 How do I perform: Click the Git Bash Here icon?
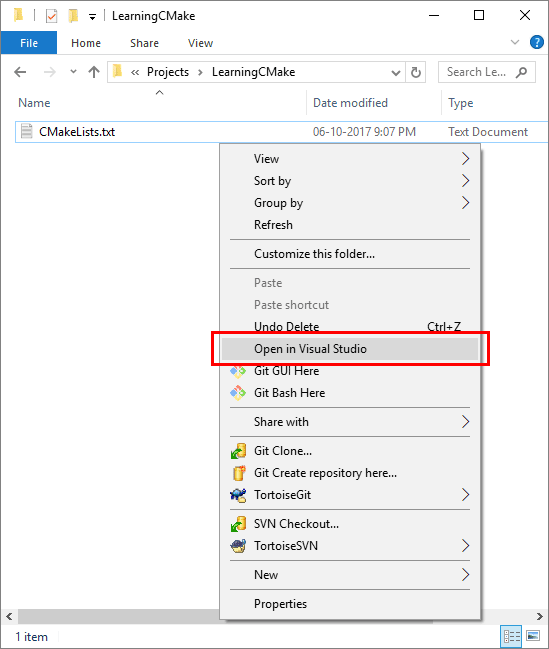pyautogui.click(x=238, y=393)
